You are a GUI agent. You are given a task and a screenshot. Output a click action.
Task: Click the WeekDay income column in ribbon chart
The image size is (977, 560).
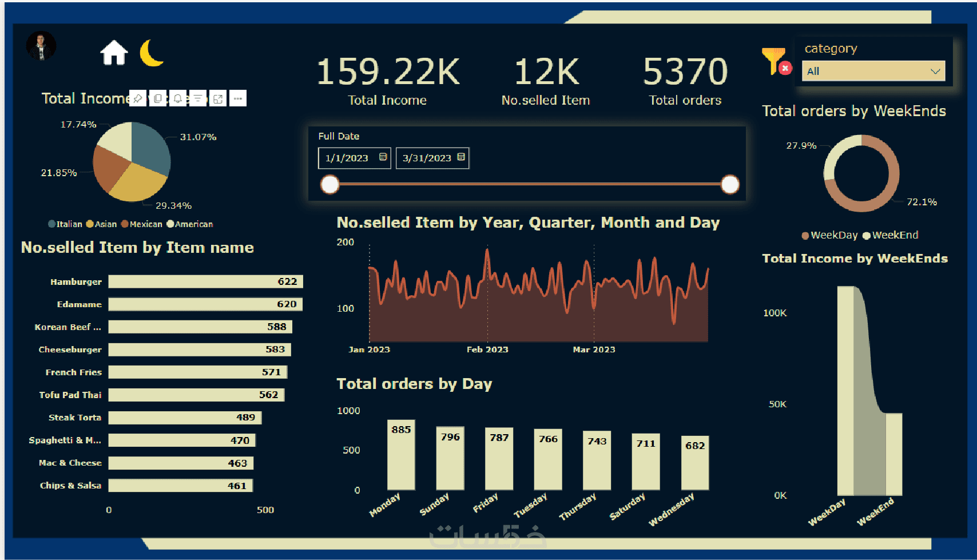(845, 391)
